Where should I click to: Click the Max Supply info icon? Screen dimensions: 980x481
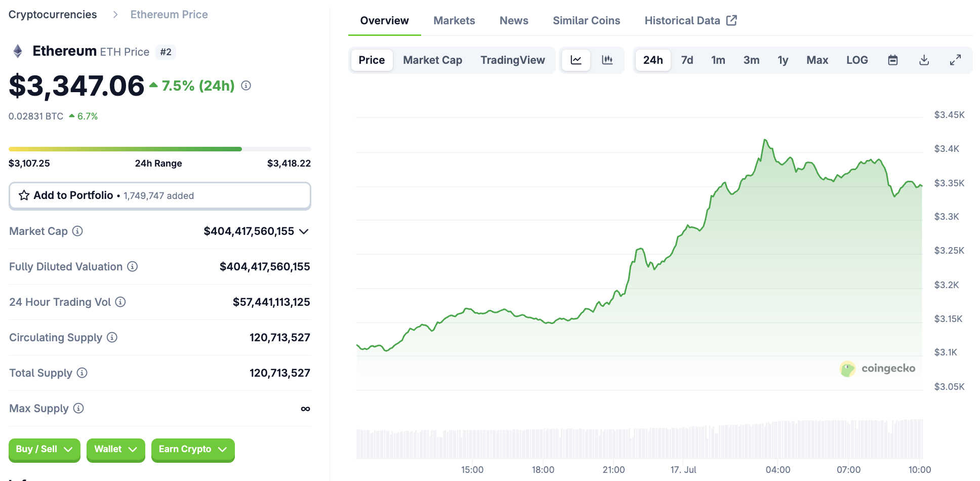[x=78, y=409]
